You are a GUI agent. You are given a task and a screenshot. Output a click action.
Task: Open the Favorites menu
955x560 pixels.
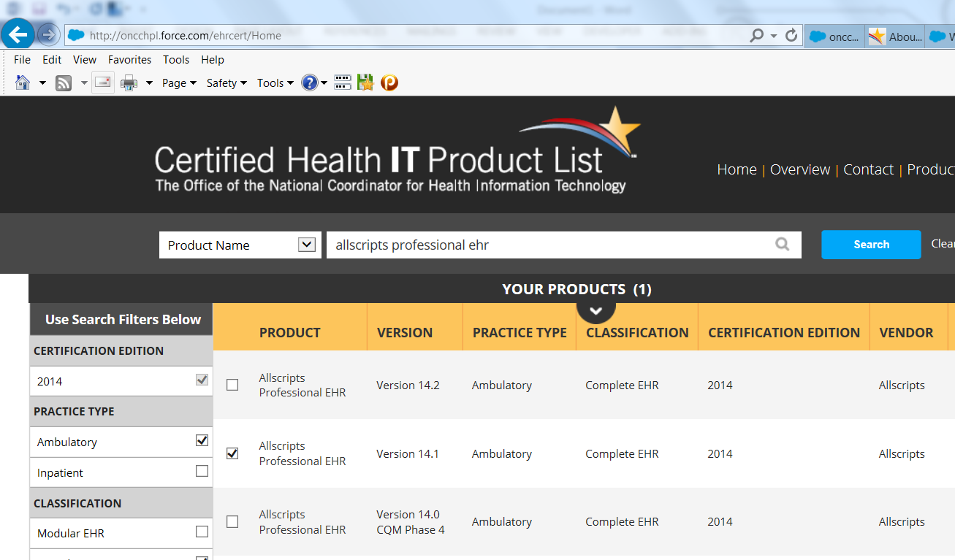point(130,60)
